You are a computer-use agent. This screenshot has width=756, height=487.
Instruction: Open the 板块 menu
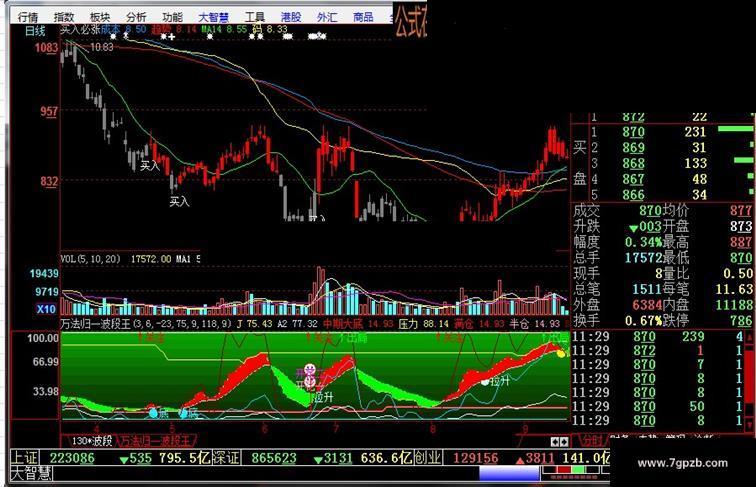click(x=100, y=17)
